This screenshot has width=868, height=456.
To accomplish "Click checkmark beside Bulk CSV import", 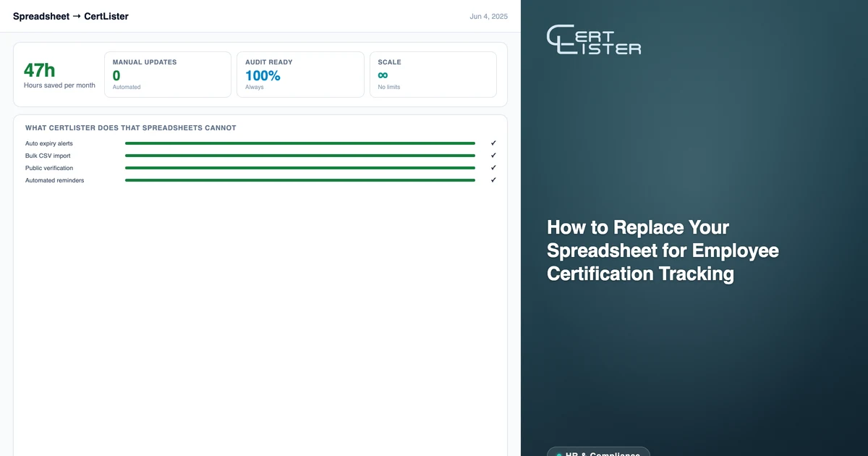I will click(x=493, y=156).
